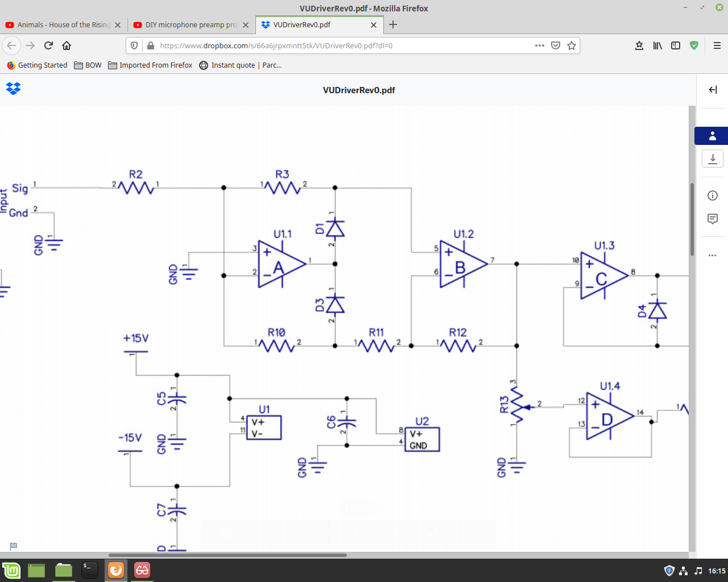Save page to Pocket

click(556, 45)
